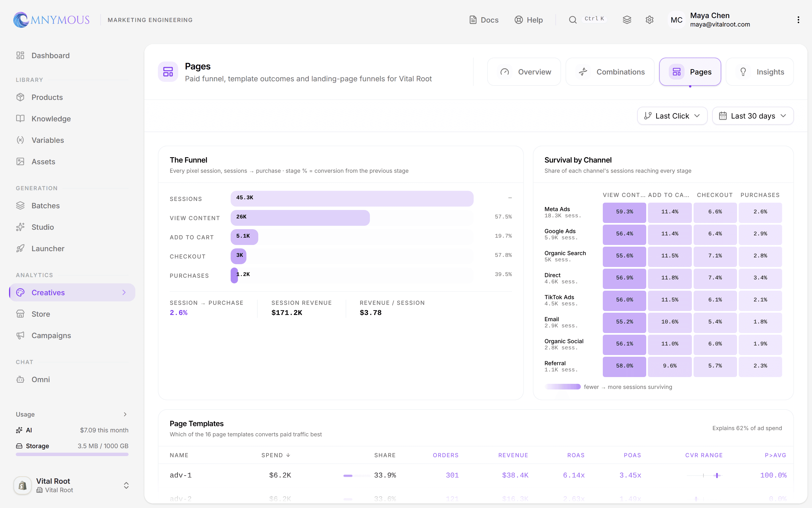
Task: Click the Add to Cart 5.1K bar
Action: pos(244,237)
